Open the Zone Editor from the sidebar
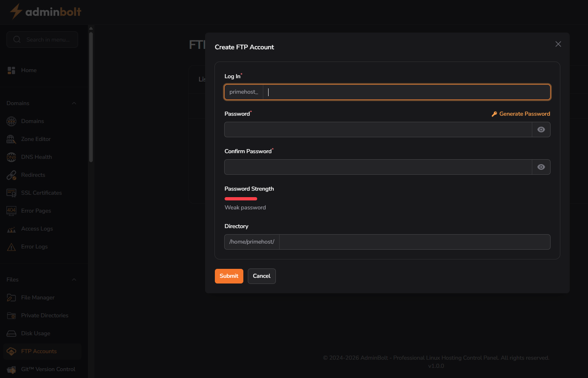Viewport: 588px width, 378px height. (36, 139)
